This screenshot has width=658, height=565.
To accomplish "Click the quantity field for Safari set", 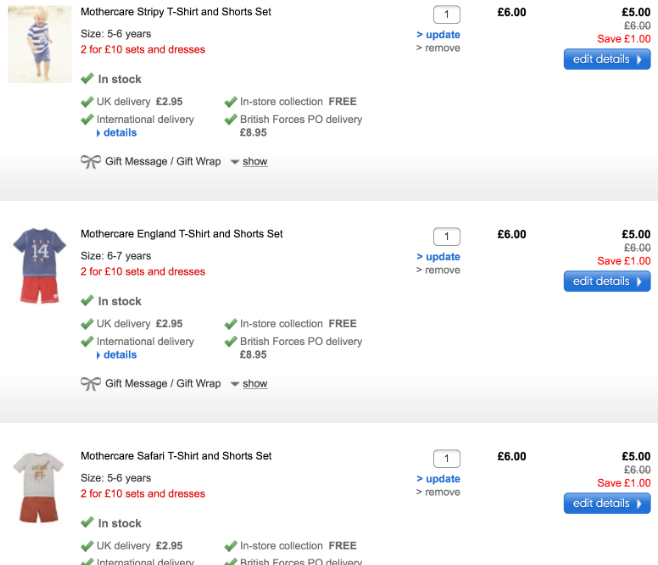I will 446,459.
